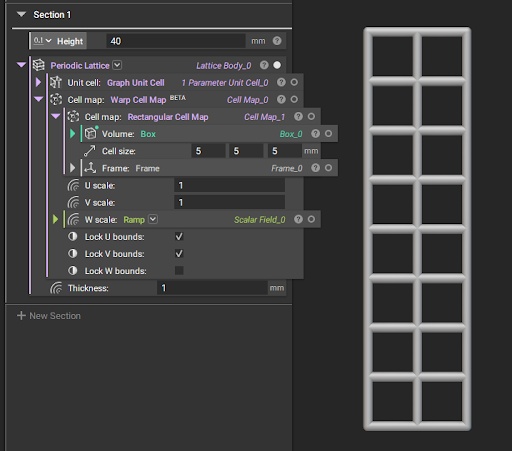512x451 pixels.
Task: Toggle visibility of 1 Parameter Unit Cell_0
Action: (294, 82)
